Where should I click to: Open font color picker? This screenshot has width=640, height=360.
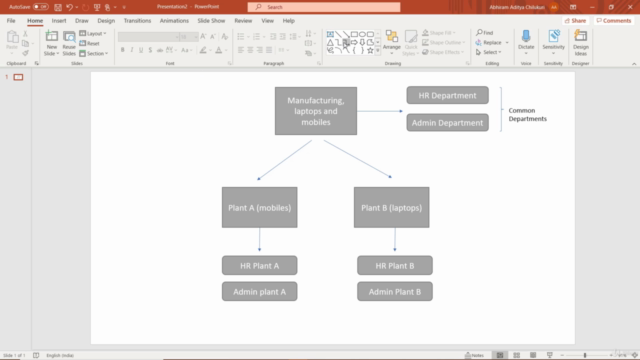(x=219, y=50)
